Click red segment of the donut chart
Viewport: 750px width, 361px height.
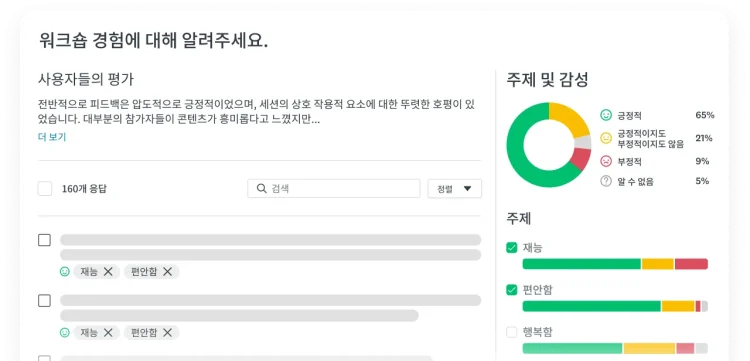581,159
